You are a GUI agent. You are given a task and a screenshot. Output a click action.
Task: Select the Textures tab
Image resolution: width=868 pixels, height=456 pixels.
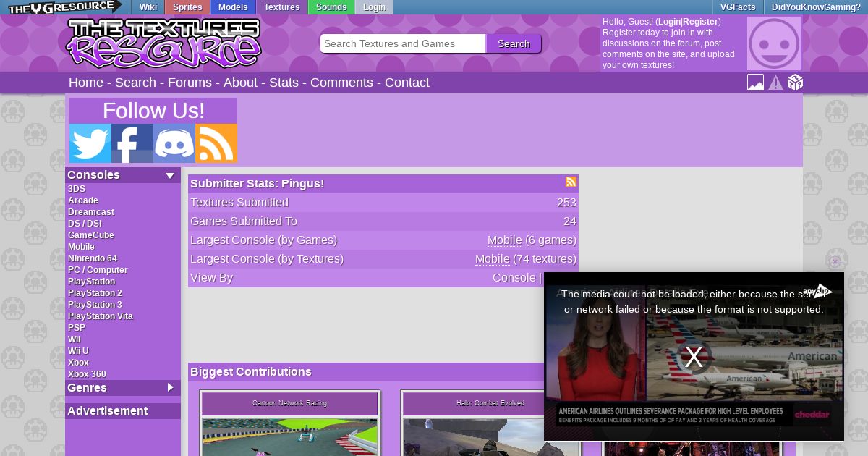pyautogui.click(x=282, y=7)
